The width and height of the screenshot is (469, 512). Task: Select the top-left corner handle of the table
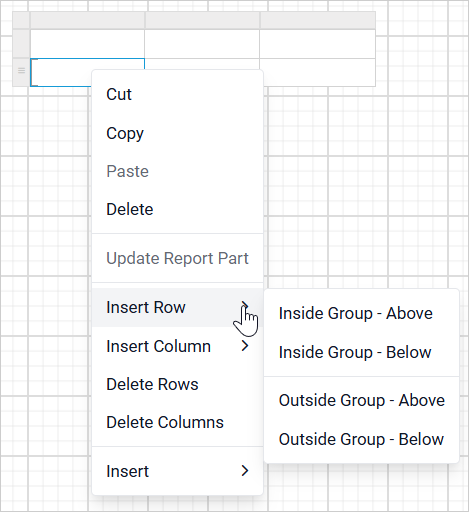click(21, 20)
